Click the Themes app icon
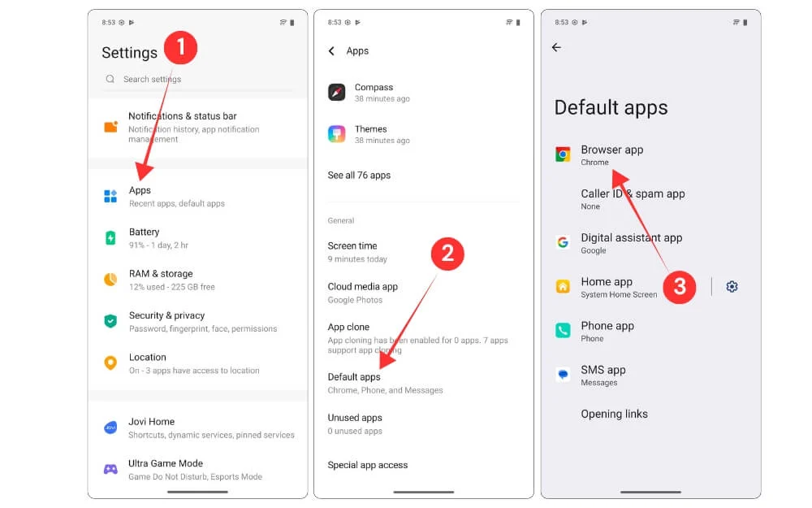This screenshot has width=812, height=508. (x=337, y=134)
